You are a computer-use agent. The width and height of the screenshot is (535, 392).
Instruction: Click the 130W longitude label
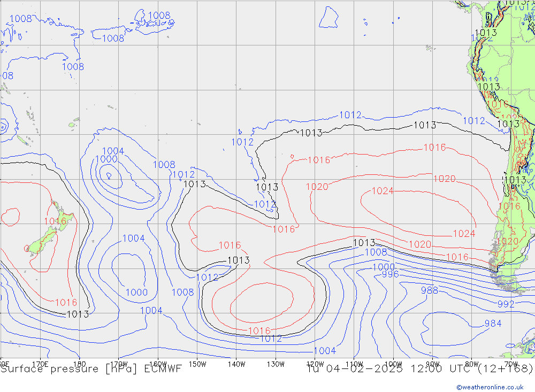276,364
